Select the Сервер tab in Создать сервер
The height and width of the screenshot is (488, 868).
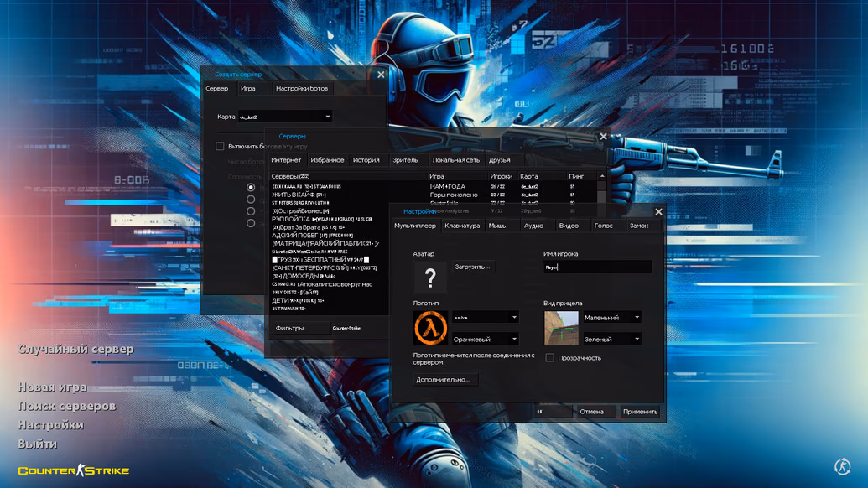217,89
